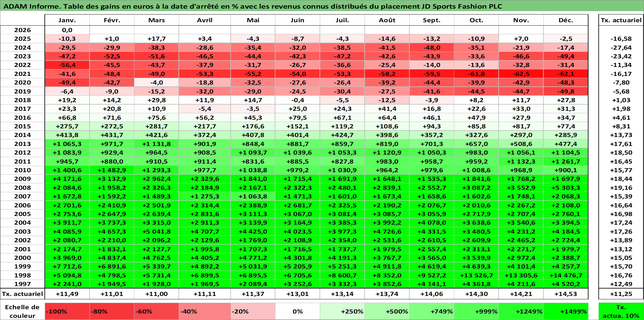Click the +13,01 bottom rate for June
The width and height of the screenshot is (644, 320).
297,294
